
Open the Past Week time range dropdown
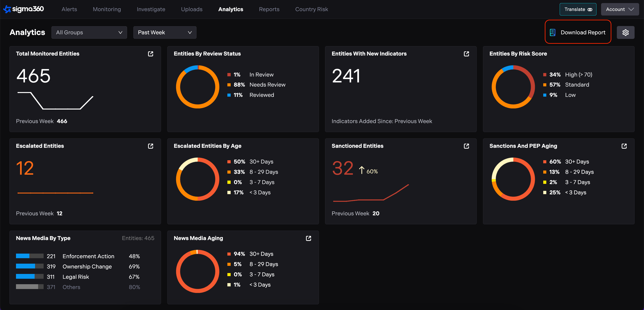click(165, 32)
